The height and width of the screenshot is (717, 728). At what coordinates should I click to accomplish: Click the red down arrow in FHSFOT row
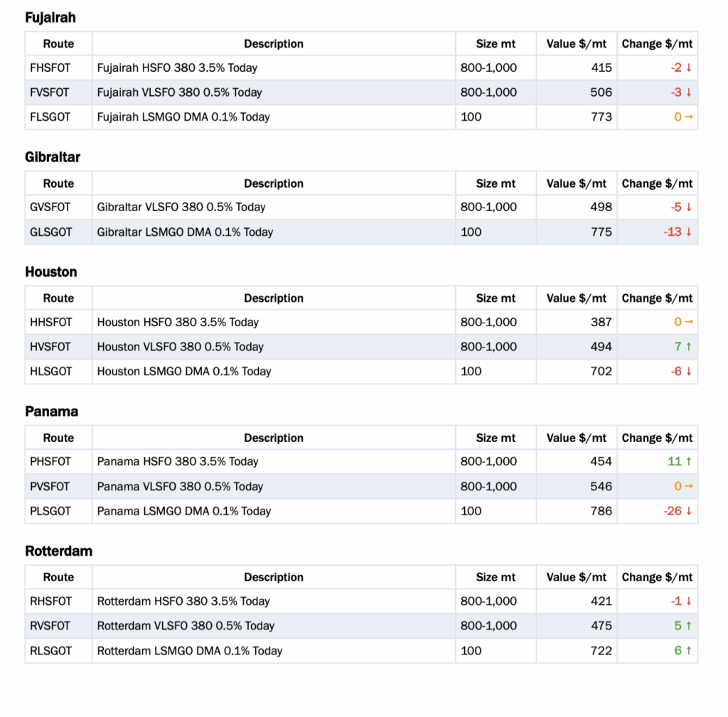(688, 68)
